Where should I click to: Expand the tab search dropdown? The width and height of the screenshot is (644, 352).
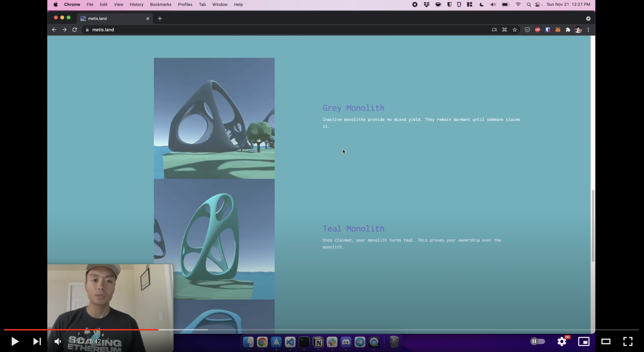click(x=588, y=19)
